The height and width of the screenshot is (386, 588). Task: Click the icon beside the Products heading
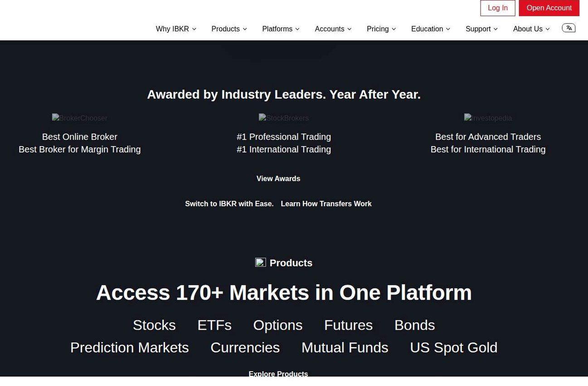point(261,262)
